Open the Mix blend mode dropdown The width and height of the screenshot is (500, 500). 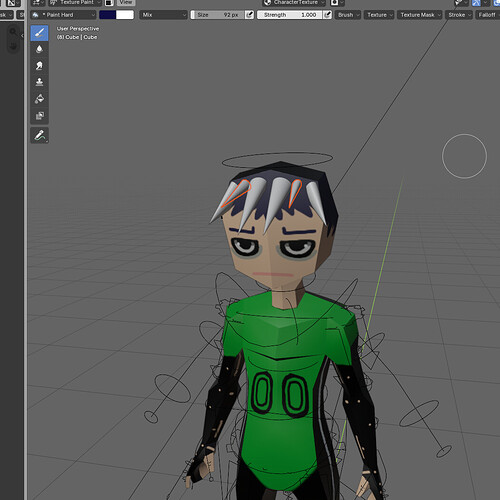click(x=163, y=15)
